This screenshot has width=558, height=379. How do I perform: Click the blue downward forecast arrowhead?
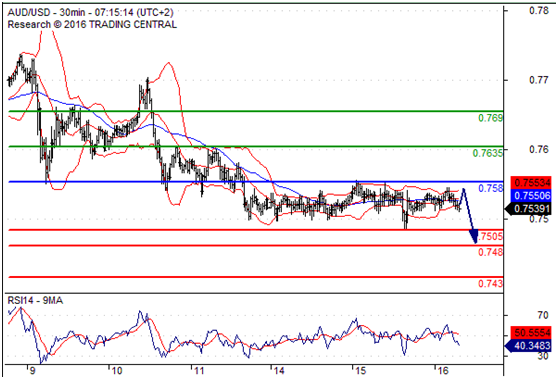tap(474, 237)
